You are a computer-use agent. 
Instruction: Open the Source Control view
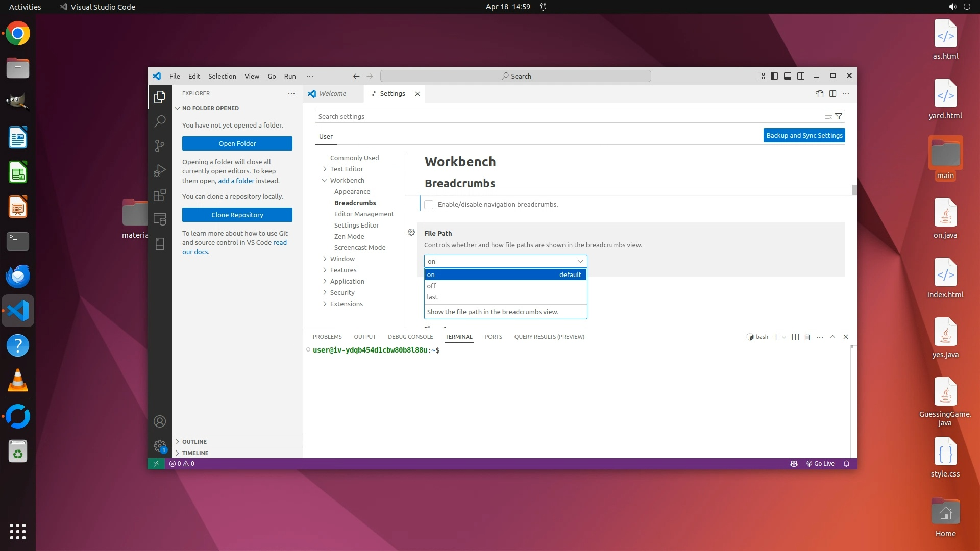click(x=160, y=146)
